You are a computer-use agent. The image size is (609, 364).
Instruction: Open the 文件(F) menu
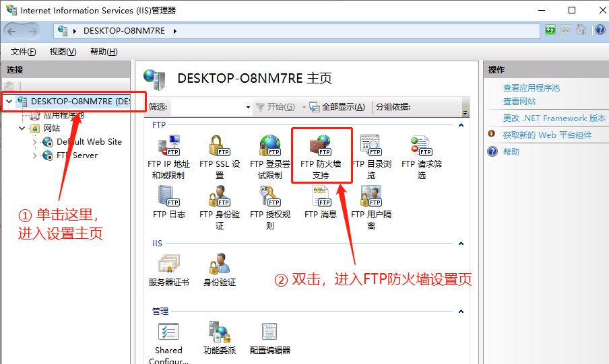click(24, 52)
